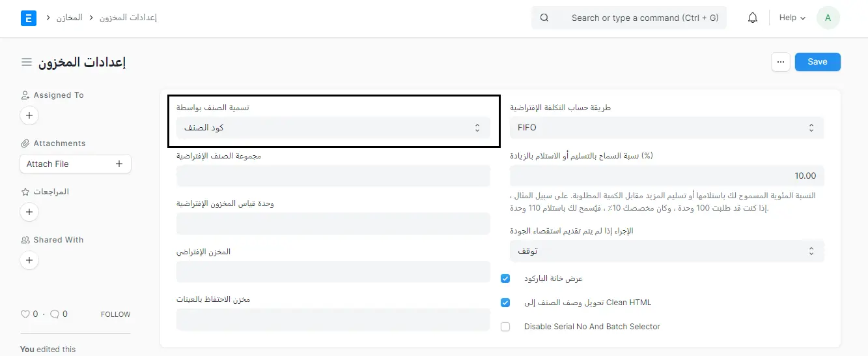Click the Attachments label
The height and width of the screenshot is (356, 868).
click(59, 143)
